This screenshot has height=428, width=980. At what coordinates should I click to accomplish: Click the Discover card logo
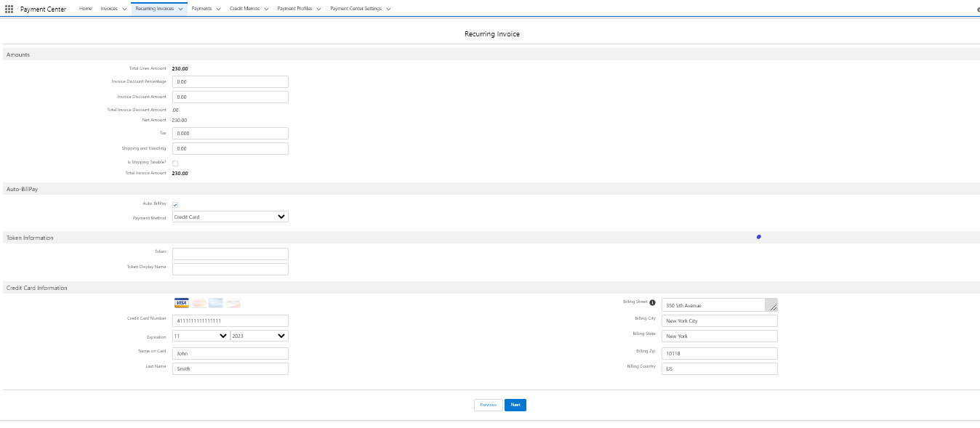coord(233,303)
